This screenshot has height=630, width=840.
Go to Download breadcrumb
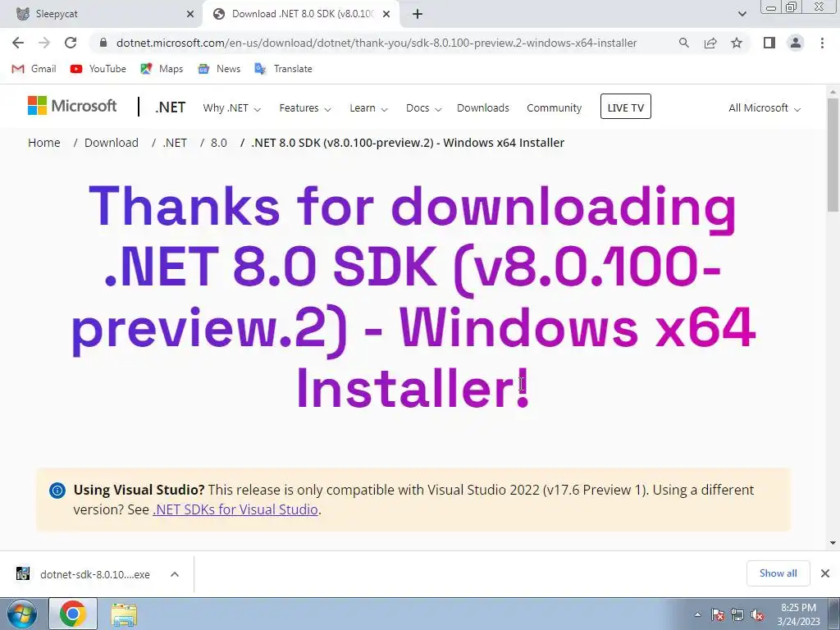pos(112,143)
